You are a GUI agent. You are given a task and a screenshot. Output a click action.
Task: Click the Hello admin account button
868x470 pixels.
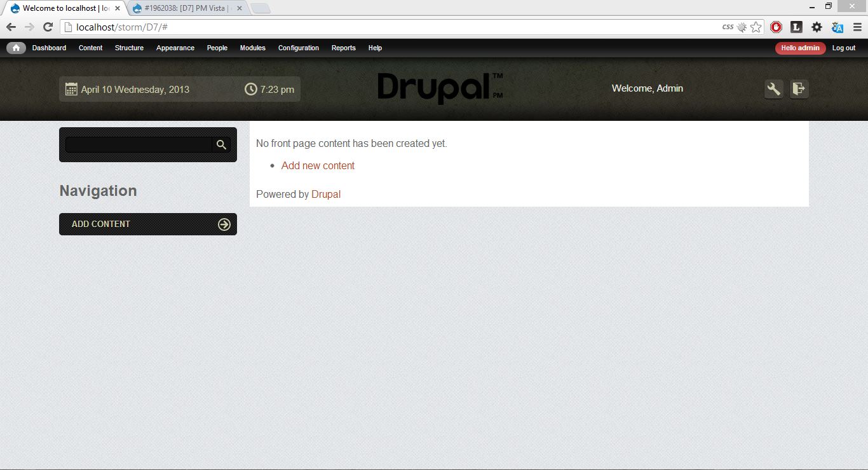(800, 48)
